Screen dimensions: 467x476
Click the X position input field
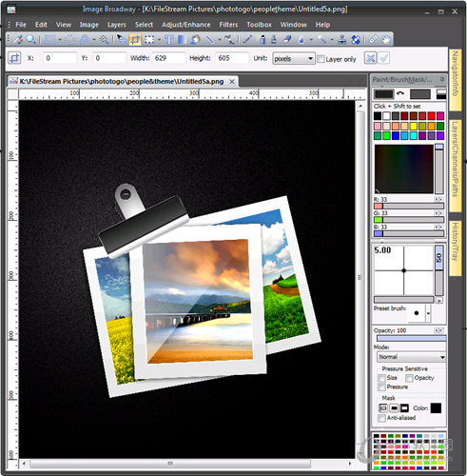60,58
